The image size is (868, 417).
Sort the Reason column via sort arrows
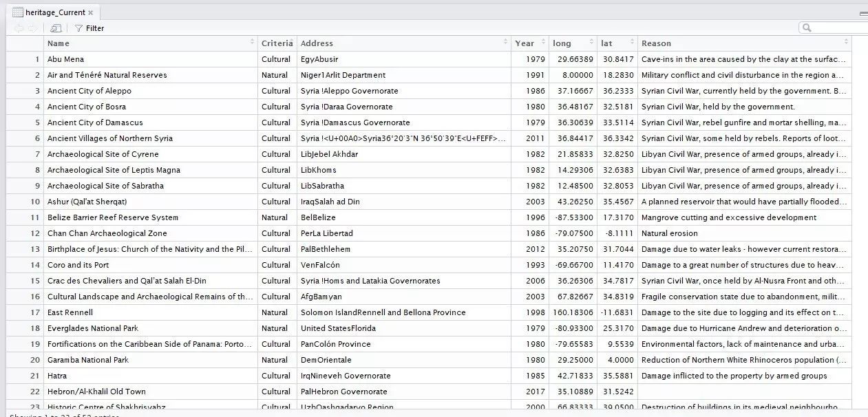[x=846, y=43]
